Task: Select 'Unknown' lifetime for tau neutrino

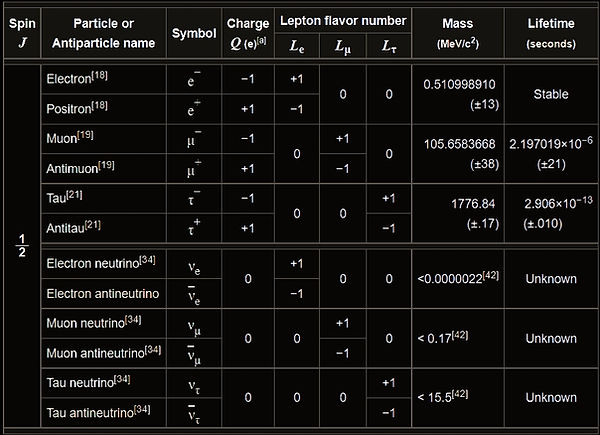Action: point(551,398)
